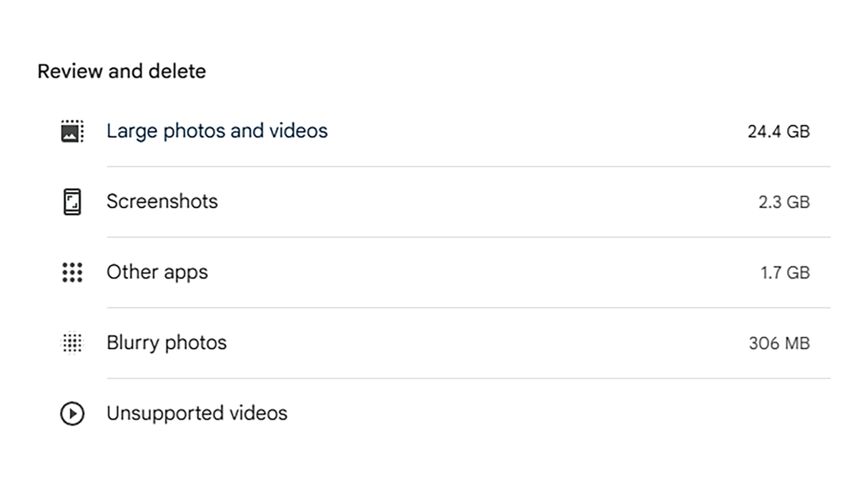Click the Other apps grid icon

tap(72, 272)
